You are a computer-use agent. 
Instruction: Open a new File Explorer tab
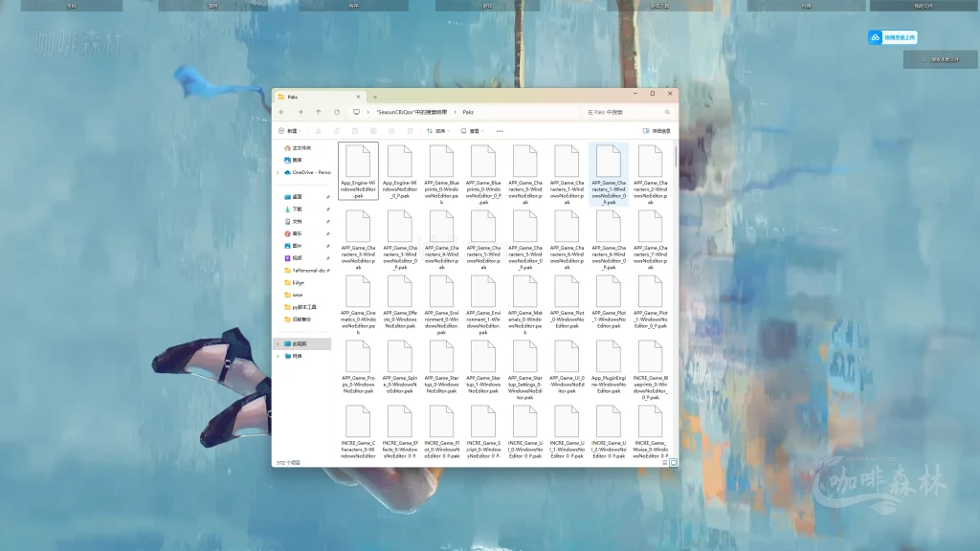[x=374, y=97]
